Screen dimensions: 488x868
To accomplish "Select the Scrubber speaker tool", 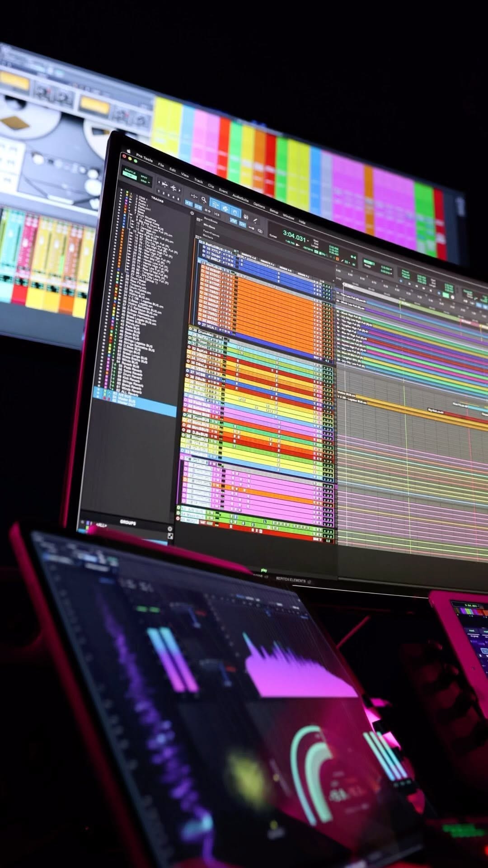I will coord(246,217).
